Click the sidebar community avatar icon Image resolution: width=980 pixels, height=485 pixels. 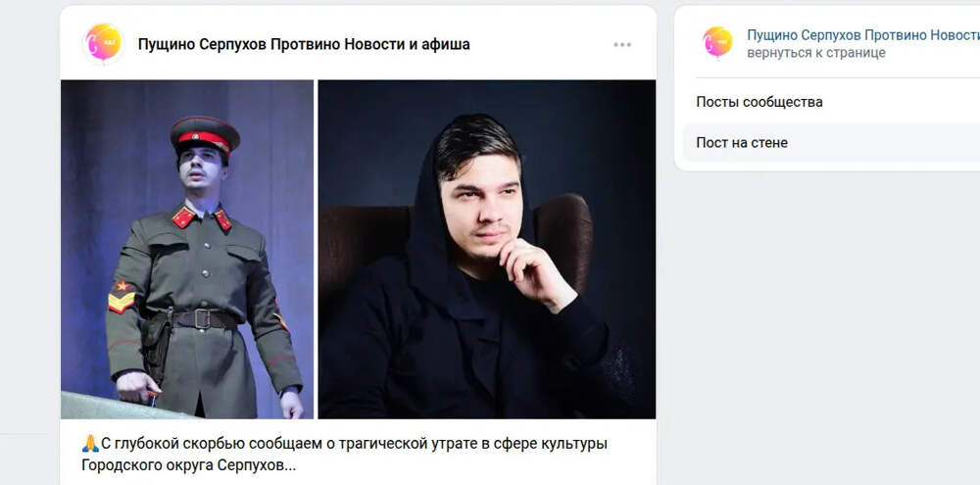(x=717, y=42)
